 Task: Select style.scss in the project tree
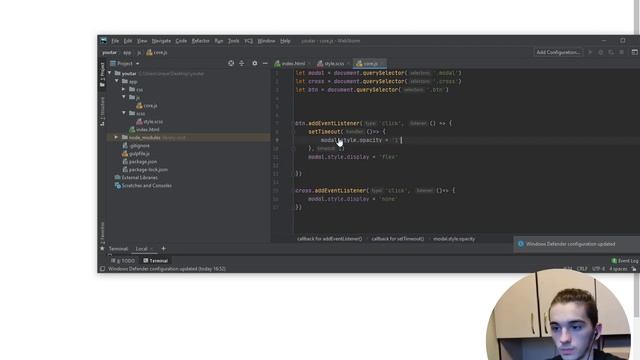coord(150,122)
